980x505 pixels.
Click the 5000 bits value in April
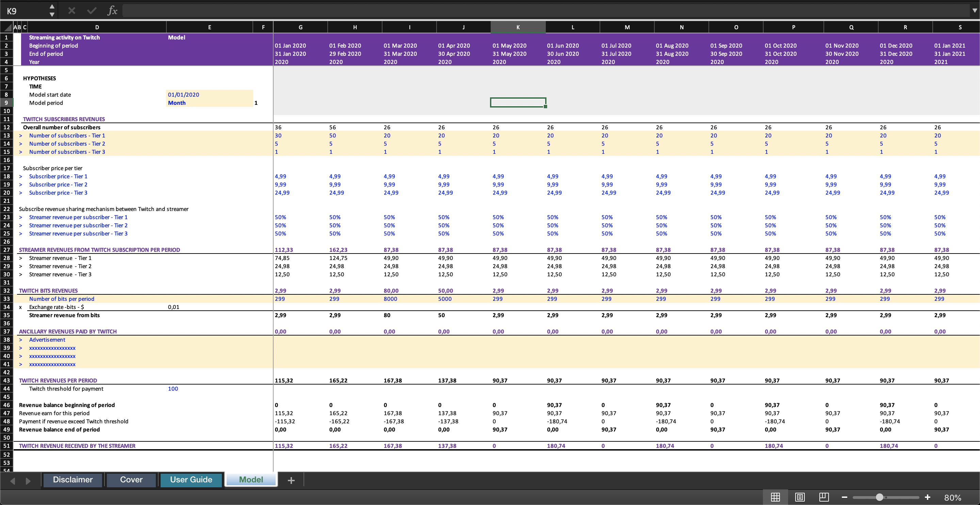pyautogui.click(x=445, y=299)
